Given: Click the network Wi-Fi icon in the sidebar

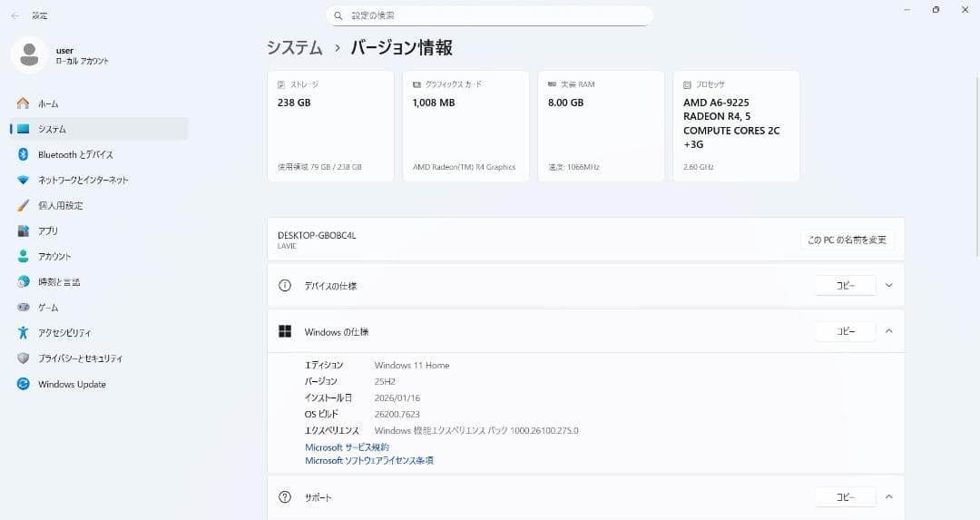Looking at the screenshot, I should pos(23,180).
